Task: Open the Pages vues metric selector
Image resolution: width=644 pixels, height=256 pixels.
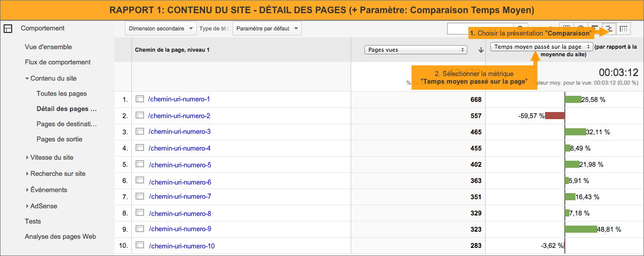Action: coord(416,50)
